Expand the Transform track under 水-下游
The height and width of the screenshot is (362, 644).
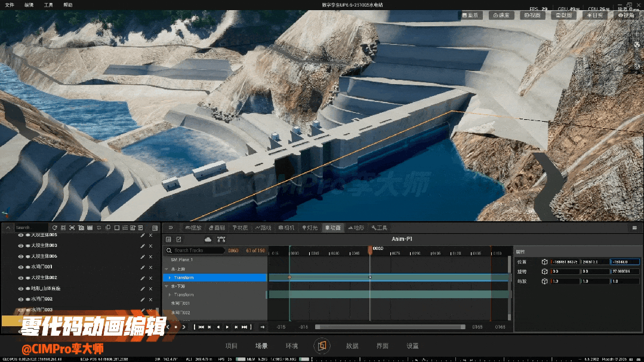click(170, 295)
